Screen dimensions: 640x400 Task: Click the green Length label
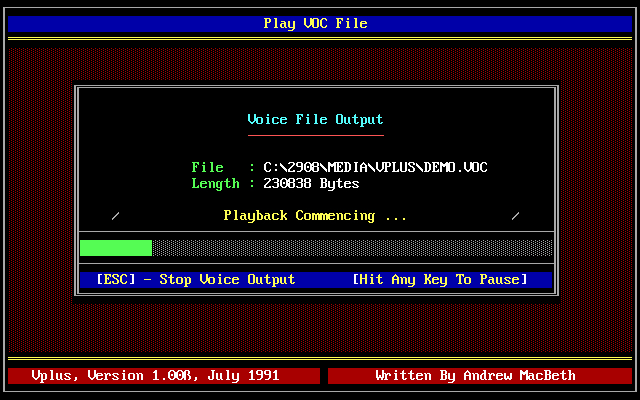pyautogui.click(x=215, y=184)
